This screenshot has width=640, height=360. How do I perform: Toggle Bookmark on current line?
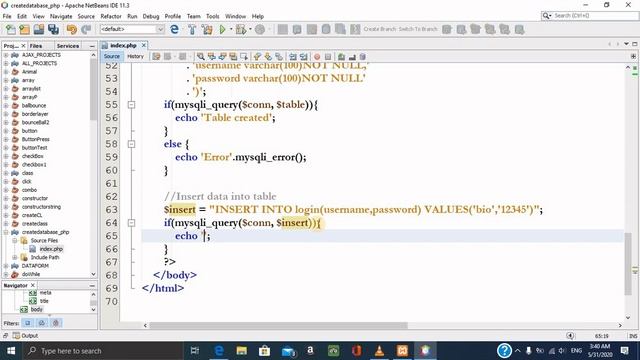click(x=279, y=57)
